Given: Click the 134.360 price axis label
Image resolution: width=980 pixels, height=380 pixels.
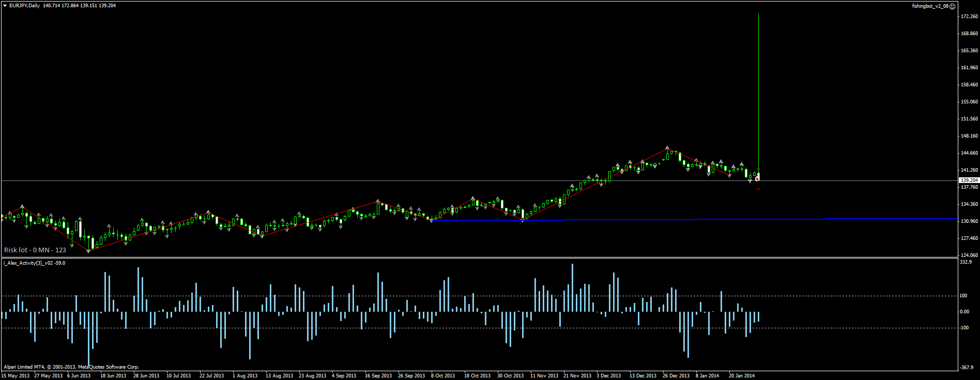Looking at the screenshot, I should pyautogui.click(x=969, y=204).
